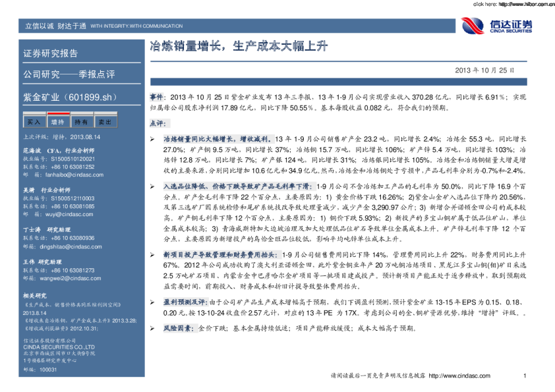Screen dimensions: 555x392
Task: Click the 证券研究报告 sidebar heading
Action: (x=51, y=53)
